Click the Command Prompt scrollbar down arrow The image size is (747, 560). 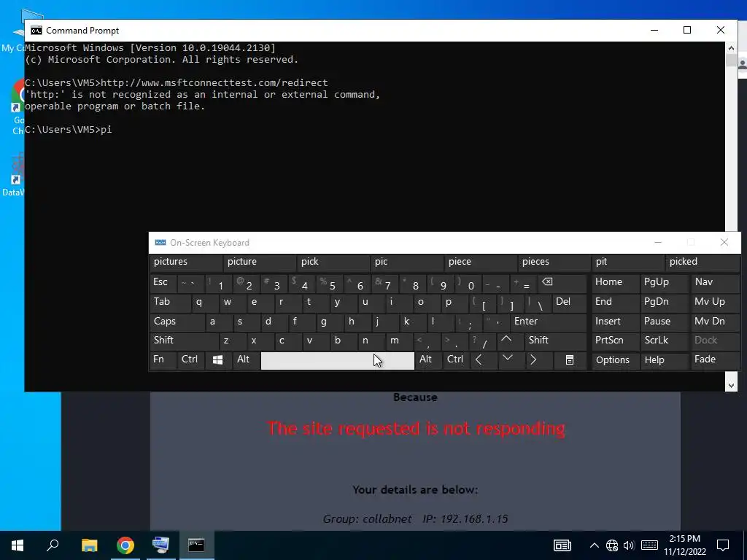tap(731, 386)
